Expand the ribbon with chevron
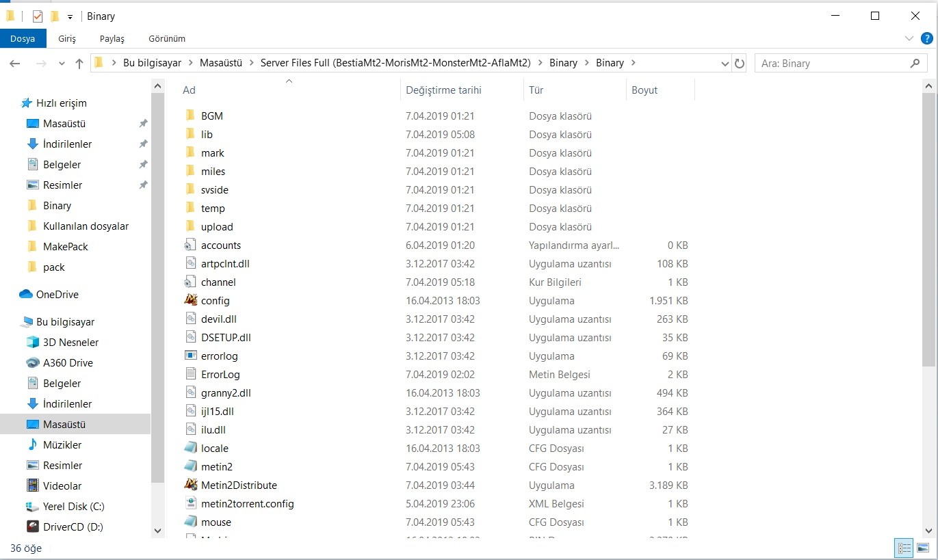938x560 pixels. pyautogui.click(x=909, y=38)
